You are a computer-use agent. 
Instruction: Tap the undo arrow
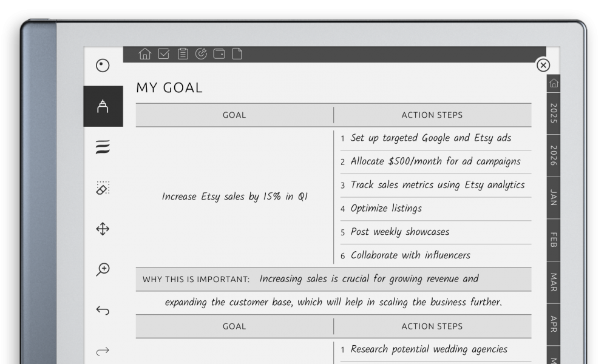pos(103,311)
